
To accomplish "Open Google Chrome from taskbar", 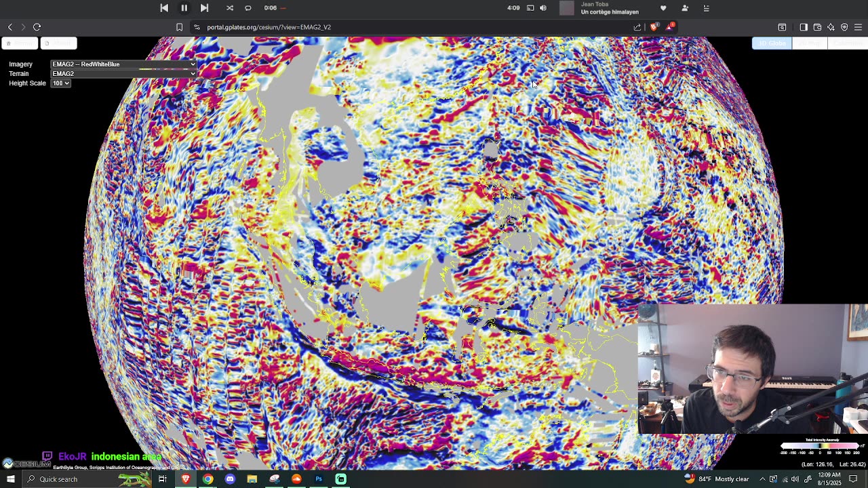I will 208,479.
